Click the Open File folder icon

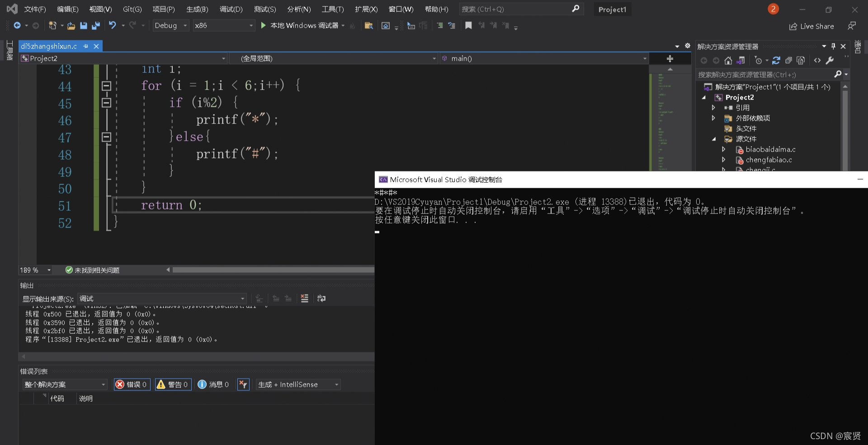pyautogui.click(x=71, y=26)
